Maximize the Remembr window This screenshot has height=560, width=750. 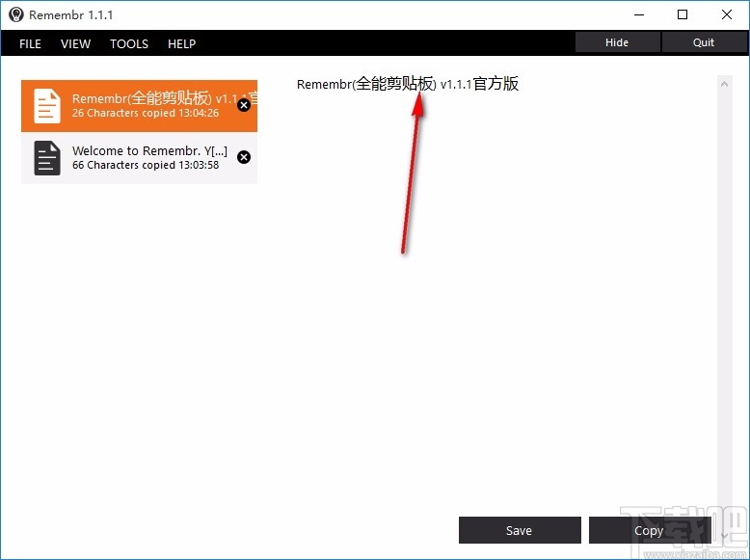tap(683, 14)
